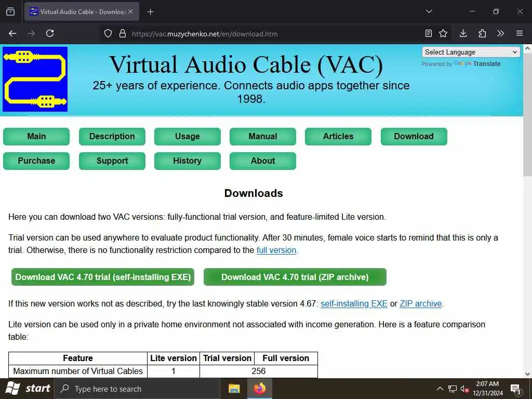Image resolution: width=532 pixels, height=399 pixels.
Task: Open tracking protection shield icon
Action: click(108, 34)
